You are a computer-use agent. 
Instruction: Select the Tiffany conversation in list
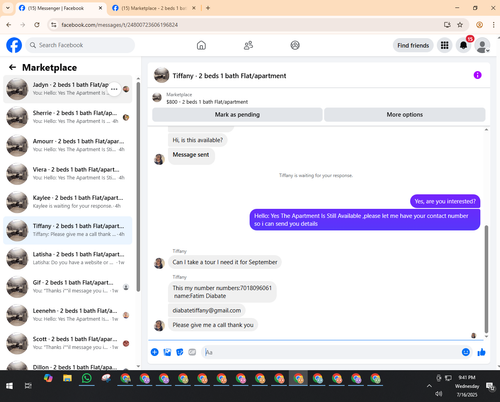(x=68, y=230)
